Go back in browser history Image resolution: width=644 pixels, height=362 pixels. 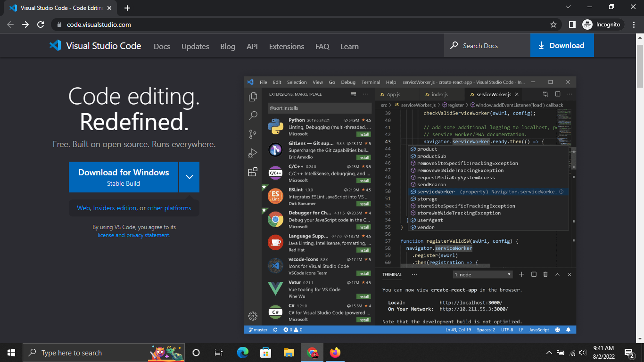pyautogui.click(x=10, y=25)
